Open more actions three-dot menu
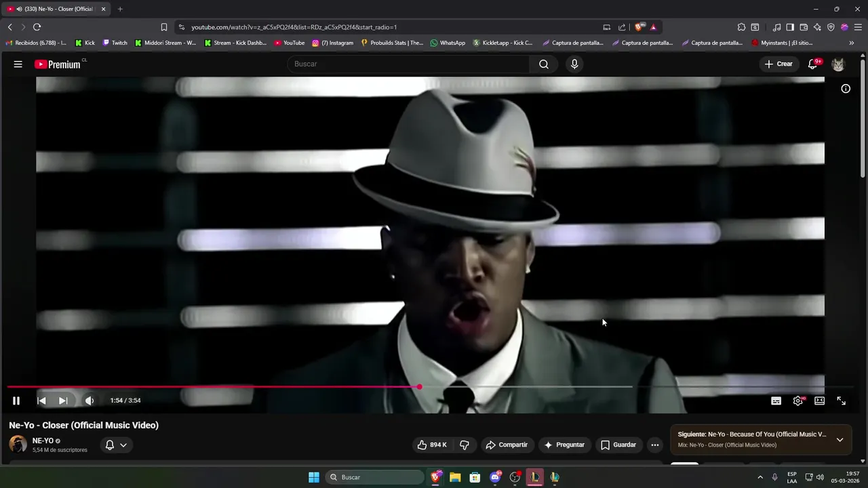Image resolution: width=868 pixels, height=488 pixels. pyautogui.click(x=654, y=445)
